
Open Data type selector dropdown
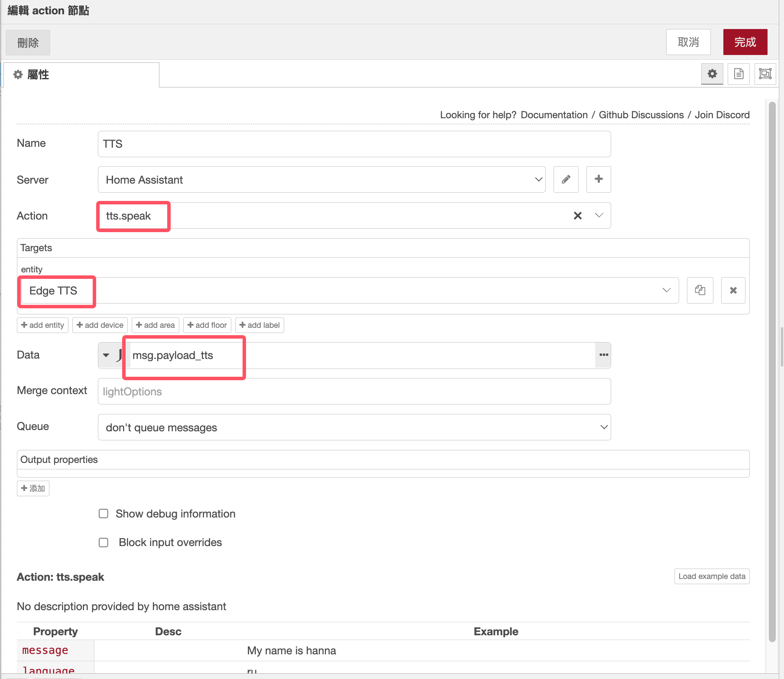107,355
